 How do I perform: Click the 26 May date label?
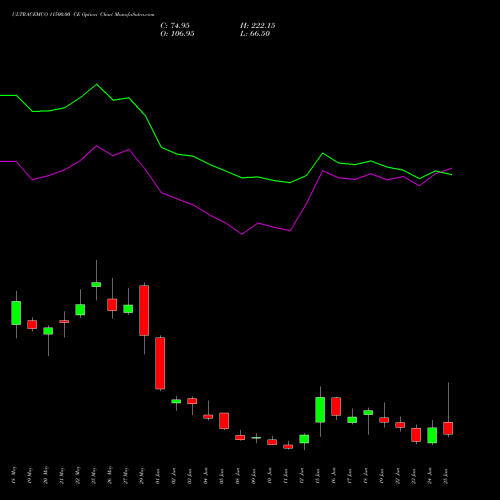click(110, 475)
